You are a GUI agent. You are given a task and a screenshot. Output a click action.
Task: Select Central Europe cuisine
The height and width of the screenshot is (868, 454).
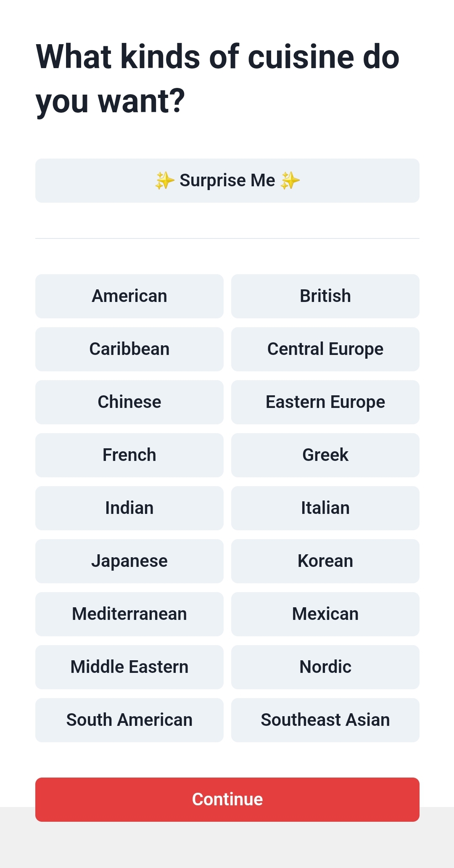coord(325,349)
